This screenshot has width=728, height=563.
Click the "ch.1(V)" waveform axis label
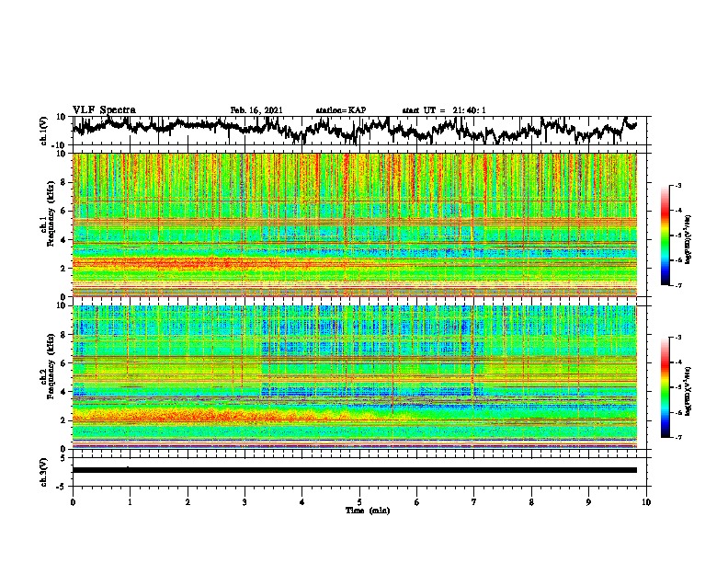(x=45, y=131)
